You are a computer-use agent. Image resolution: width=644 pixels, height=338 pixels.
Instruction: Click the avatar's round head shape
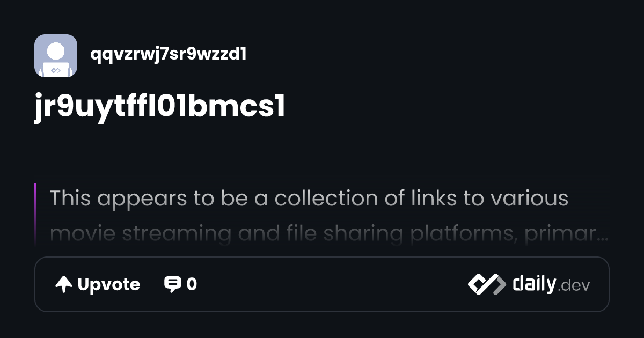tap(56, 52)
